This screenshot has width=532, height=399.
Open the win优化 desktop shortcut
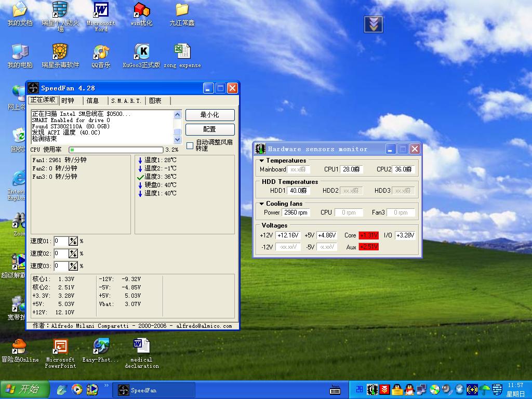tap(141, 10)
